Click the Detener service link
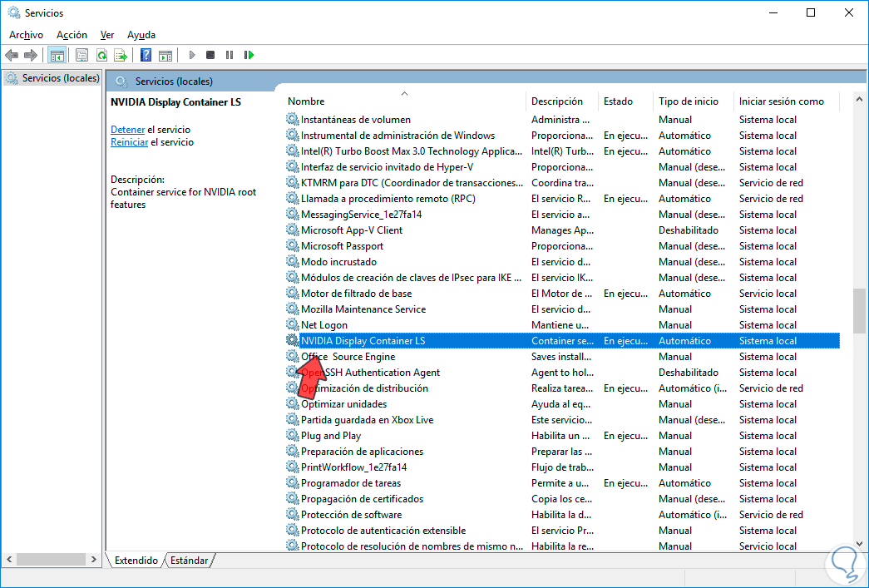 point(127,129)
